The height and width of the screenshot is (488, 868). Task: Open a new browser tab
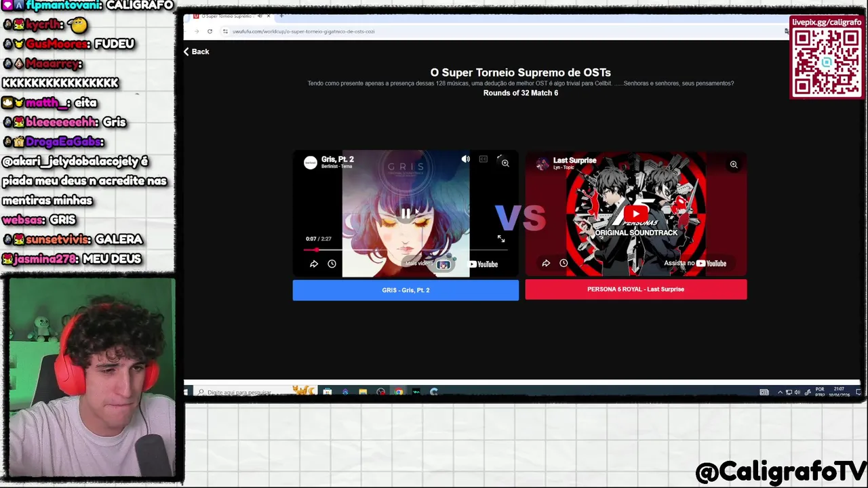[x=281, y=16]
